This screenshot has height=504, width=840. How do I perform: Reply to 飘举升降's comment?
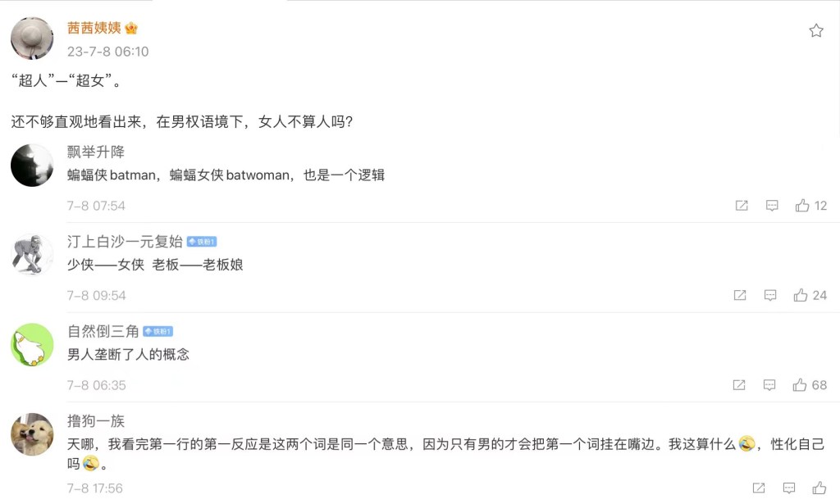pos(772,206)
